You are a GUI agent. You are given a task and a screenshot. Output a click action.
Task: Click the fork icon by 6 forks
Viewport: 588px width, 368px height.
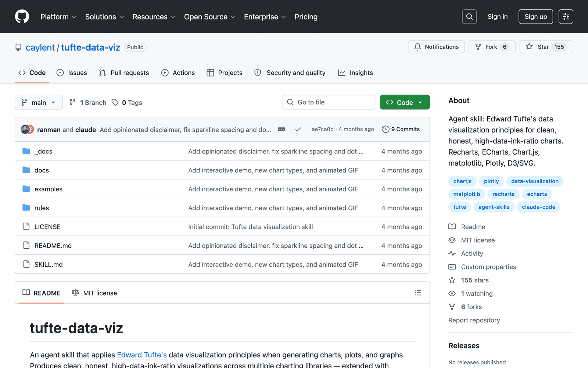click(452, 307)
